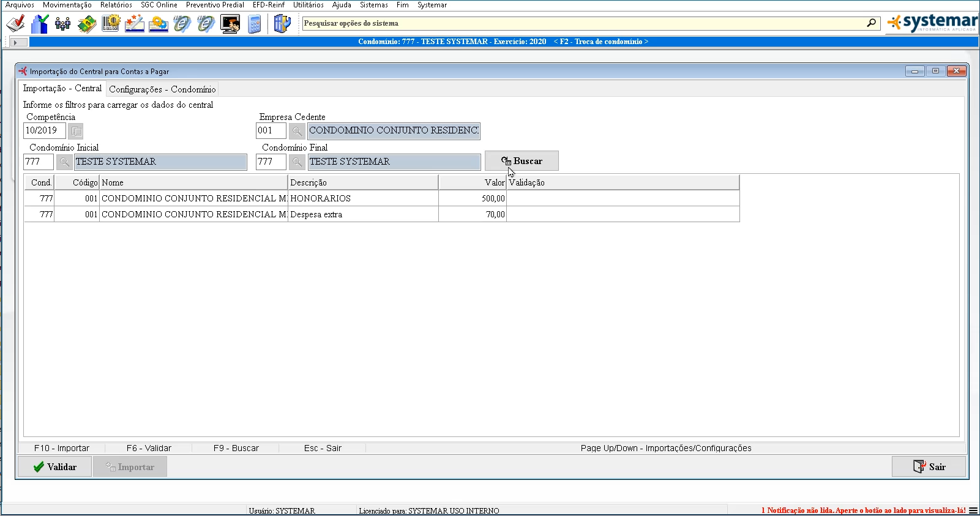The image size is (980, 516).
Task: Switch to Configurações - Condomínio tab
Action: point(162,89)
